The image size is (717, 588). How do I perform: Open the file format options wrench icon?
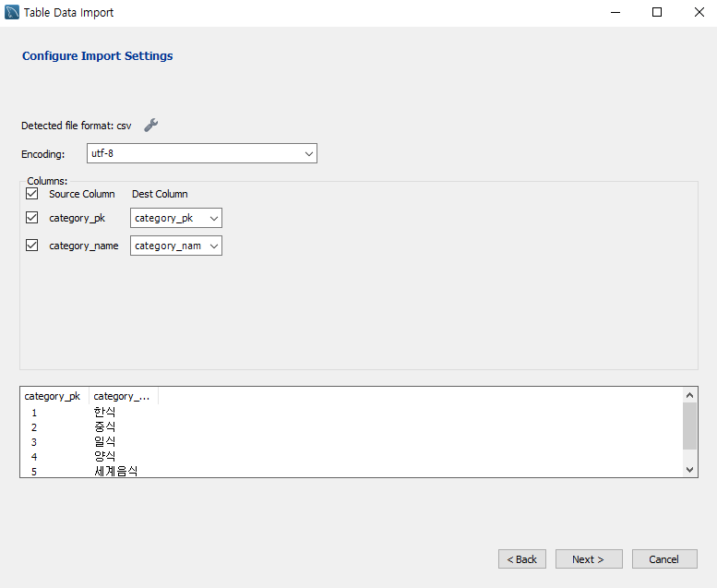151,125
